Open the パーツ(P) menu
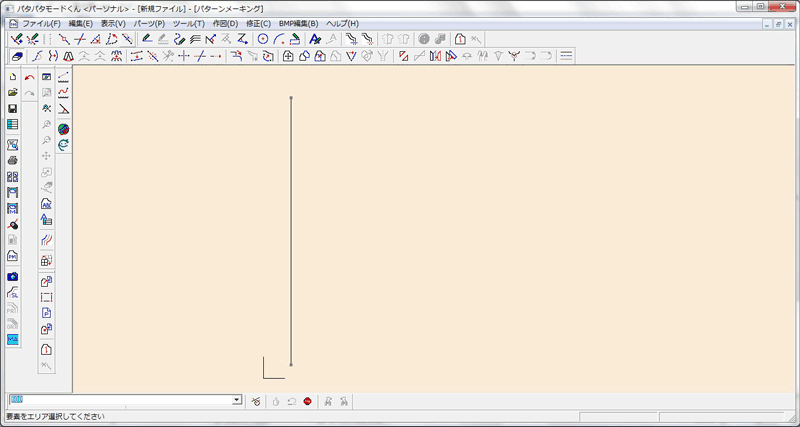800x427 pixels. [149, 23]
